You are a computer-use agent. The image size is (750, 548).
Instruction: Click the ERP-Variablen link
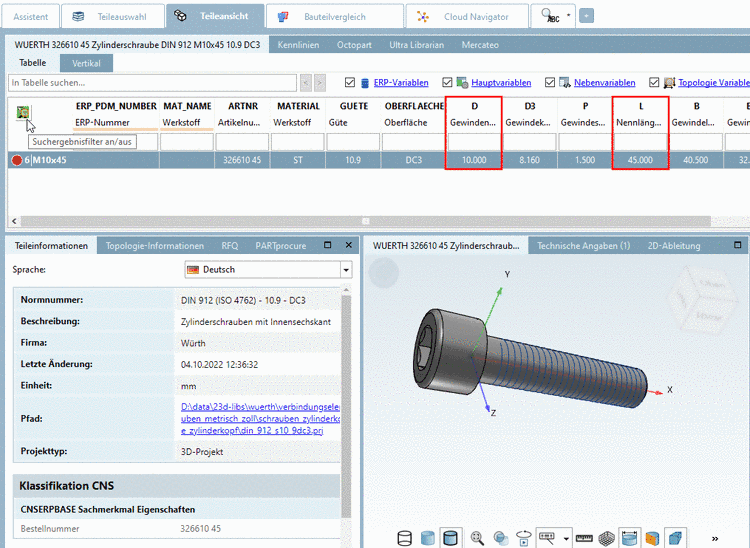[x=401, y=83]
